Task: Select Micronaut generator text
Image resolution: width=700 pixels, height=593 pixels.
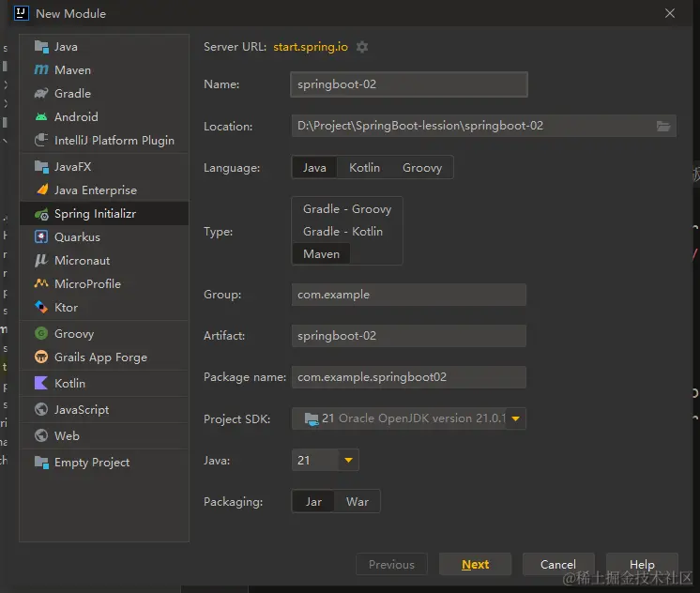Action: (83, 260)
